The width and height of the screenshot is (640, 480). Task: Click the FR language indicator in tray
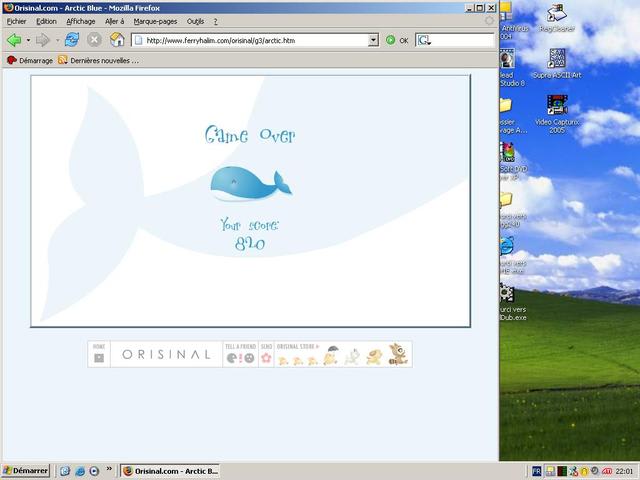(x=537, y=471)
